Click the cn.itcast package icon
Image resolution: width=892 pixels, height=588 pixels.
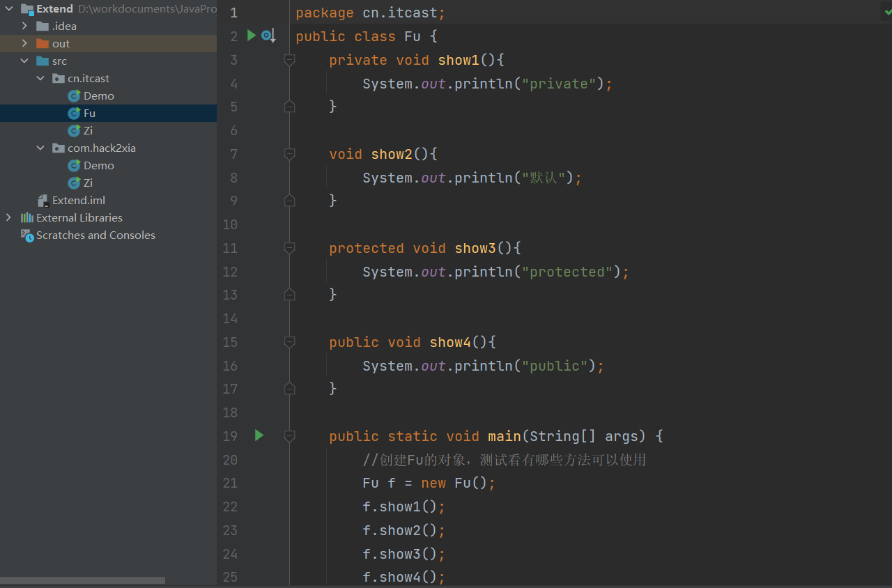(59, 79)
